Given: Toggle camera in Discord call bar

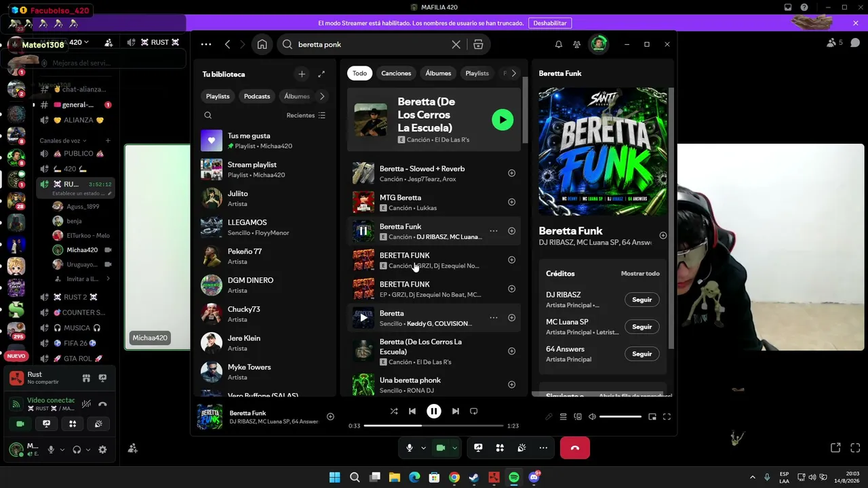Looking at the screenshot, I should pos(441,448).
